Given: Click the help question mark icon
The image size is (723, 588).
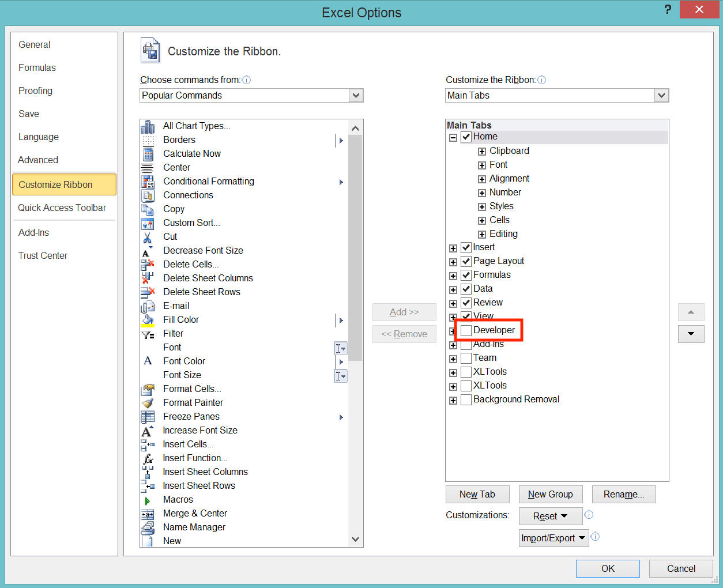Looking at the screenshot, I should click(668, 9).
